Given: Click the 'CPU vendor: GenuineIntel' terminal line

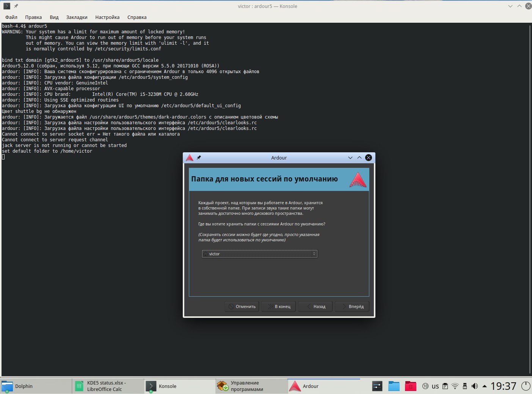Looking at the screenshot, I should coord(55,83).
